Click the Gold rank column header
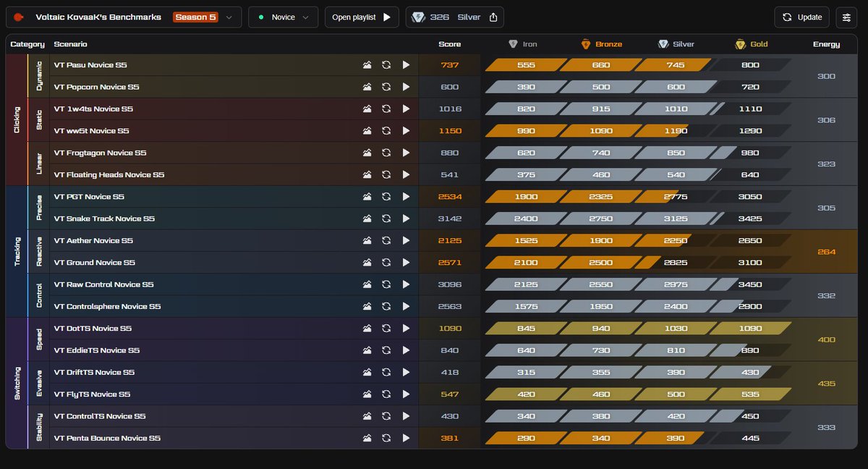 point(752,44)
